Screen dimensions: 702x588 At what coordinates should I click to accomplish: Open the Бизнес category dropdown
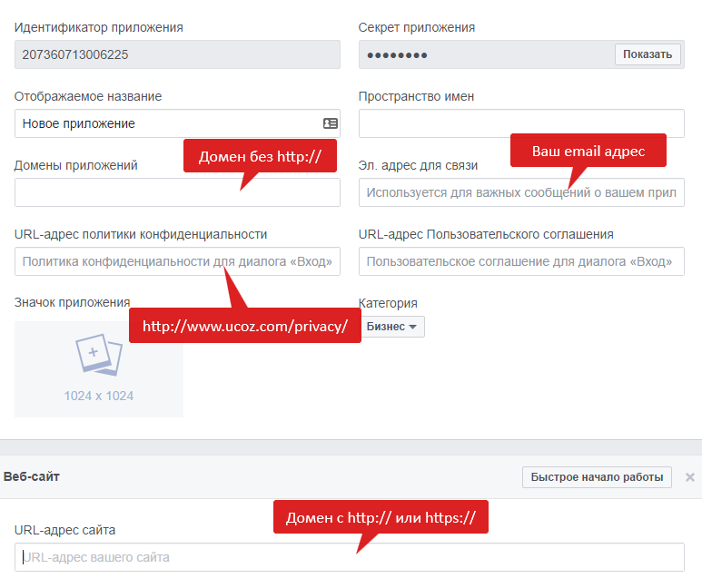[x=391, y=327]
